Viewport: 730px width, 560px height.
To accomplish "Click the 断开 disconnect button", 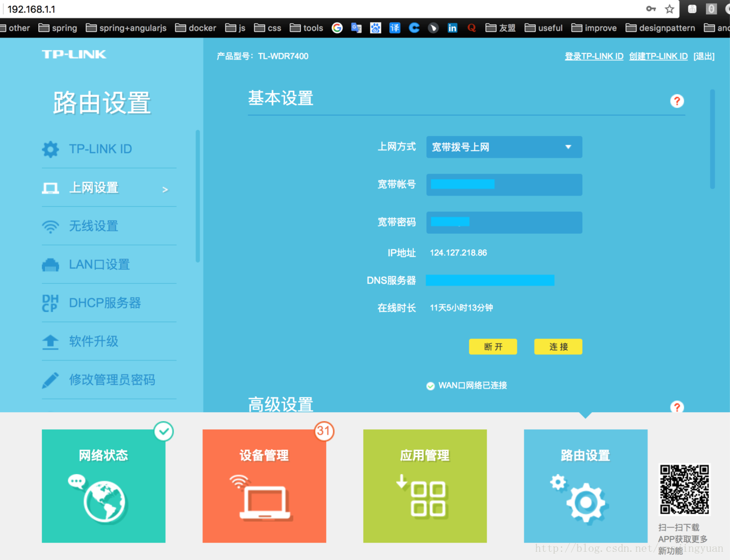I will (x=493, y=347).
